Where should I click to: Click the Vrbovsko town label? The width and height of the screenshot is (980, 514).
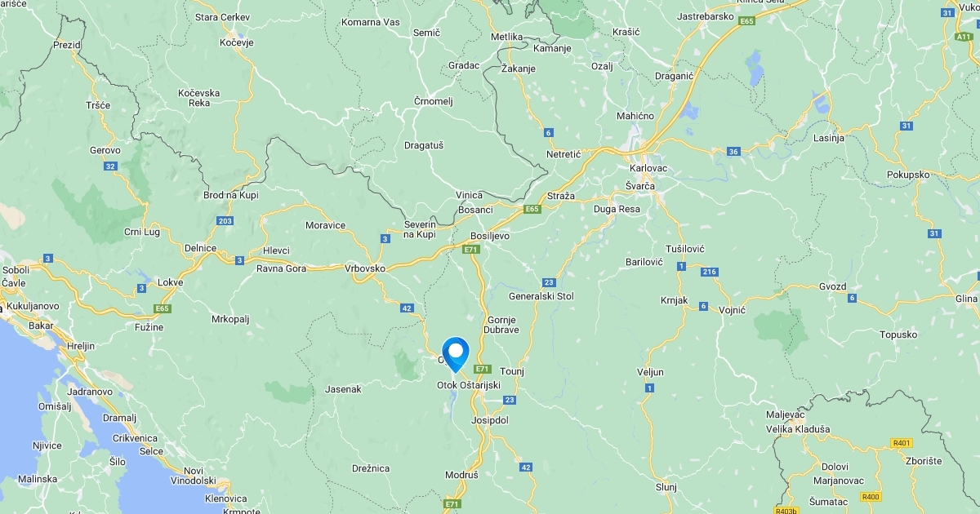pyautogui.click(x=365, y=268)
